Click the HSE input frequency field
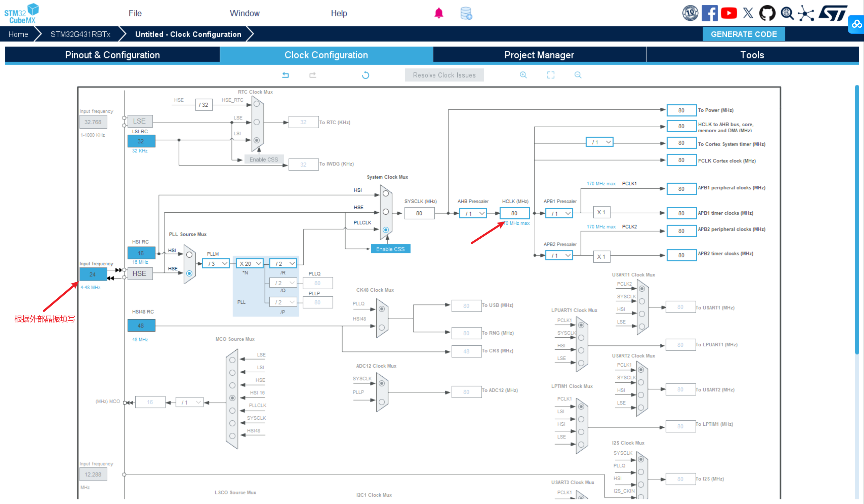 (92, 274)
